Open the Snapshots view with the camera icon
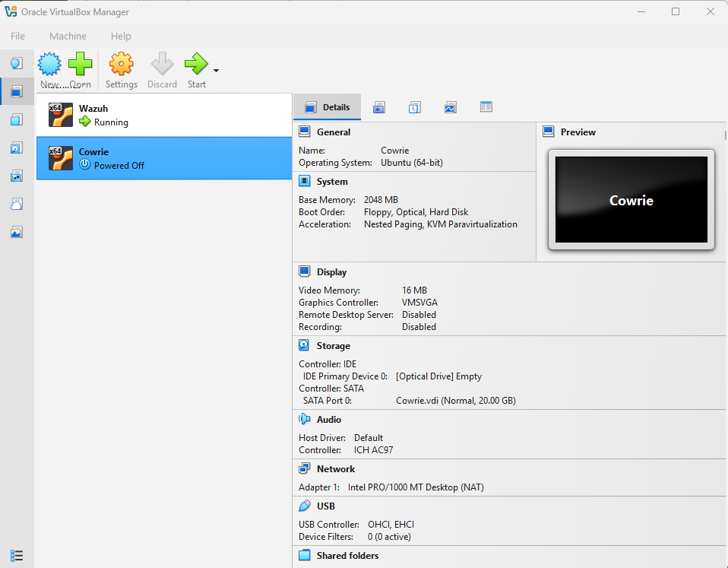Image resolution: width=728 pixels, height=568 pixels. click(378, 107)
